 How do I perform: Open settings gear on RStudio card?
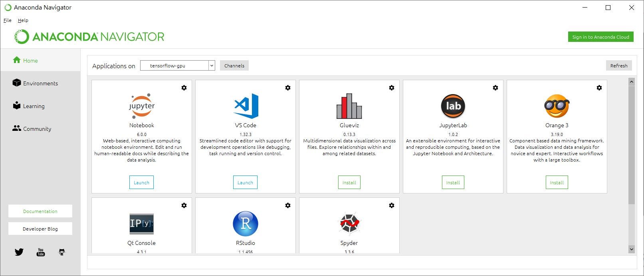click(288, 205)
